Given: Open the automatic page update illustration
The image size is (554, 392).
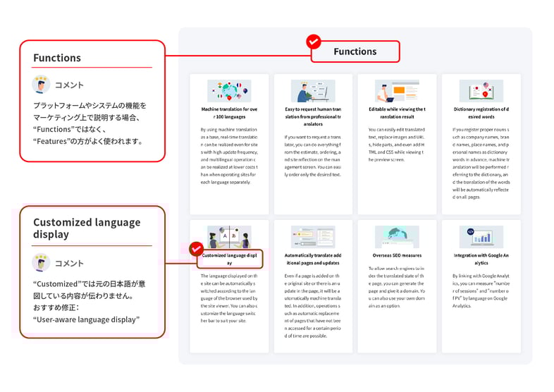Looking at the screenshot, I should (x=313, y=237).
